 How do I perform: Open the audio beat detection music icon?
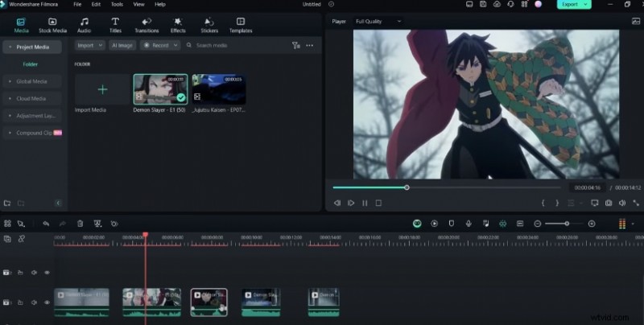486,223
